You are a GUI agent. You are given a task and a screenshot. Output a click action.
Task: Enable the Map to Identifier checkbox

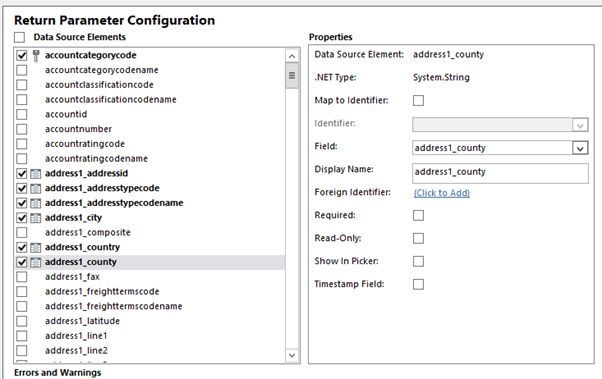click(x=418, y=101)
